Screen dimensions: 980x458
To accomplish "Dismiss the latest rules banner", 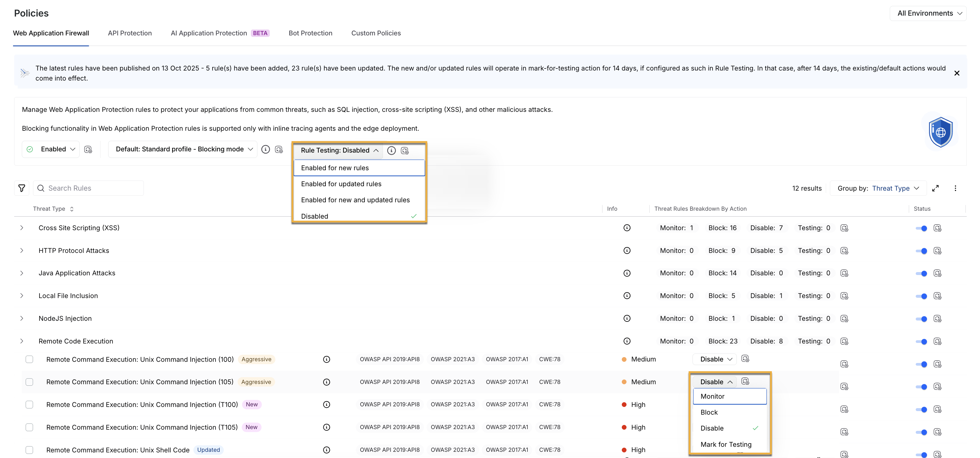I will tap(957, 73).
